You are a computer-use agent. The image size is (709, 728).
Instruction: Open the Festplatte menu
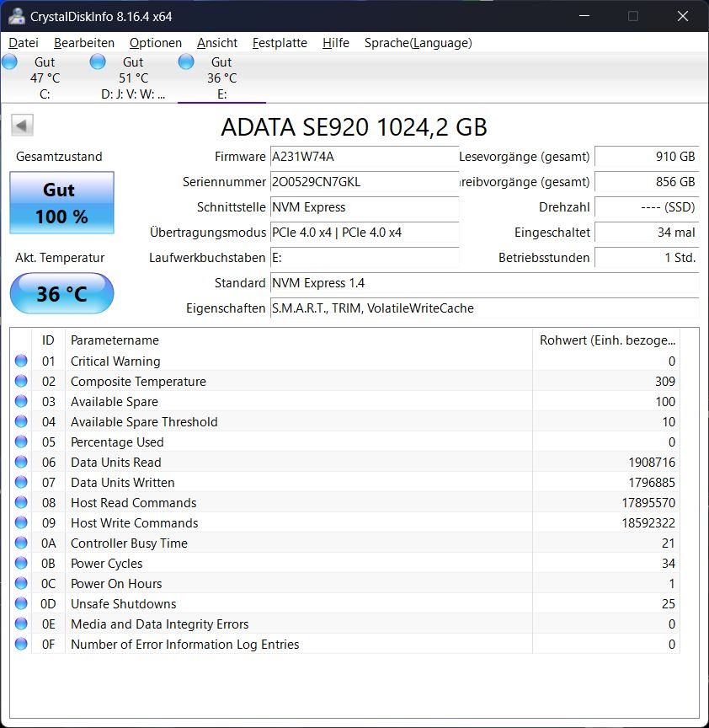[x=280, y=43]
